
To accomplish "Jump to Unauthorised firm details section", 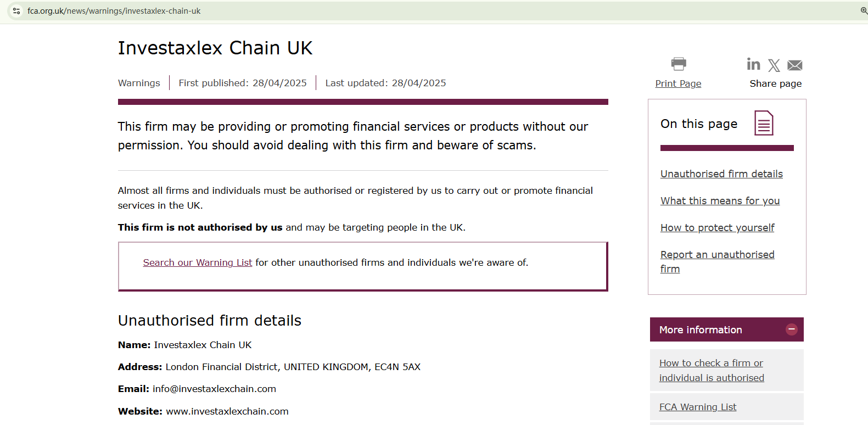I will (721, 174).
